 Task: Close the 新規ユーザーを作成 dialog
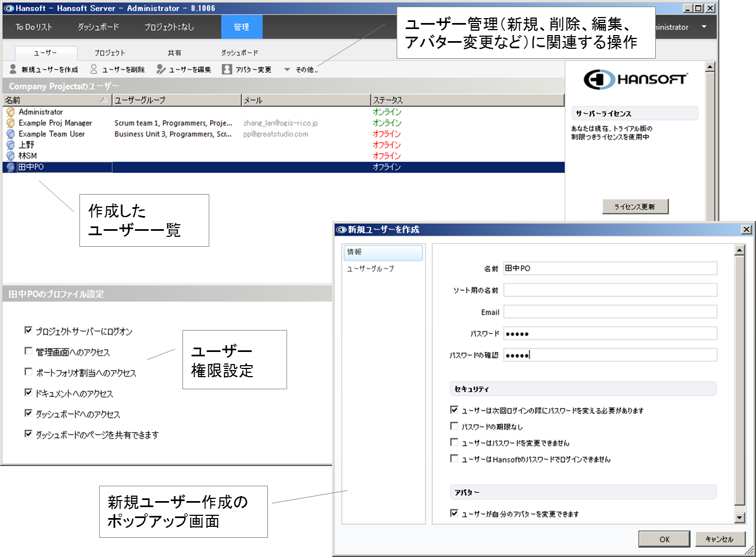746,230
